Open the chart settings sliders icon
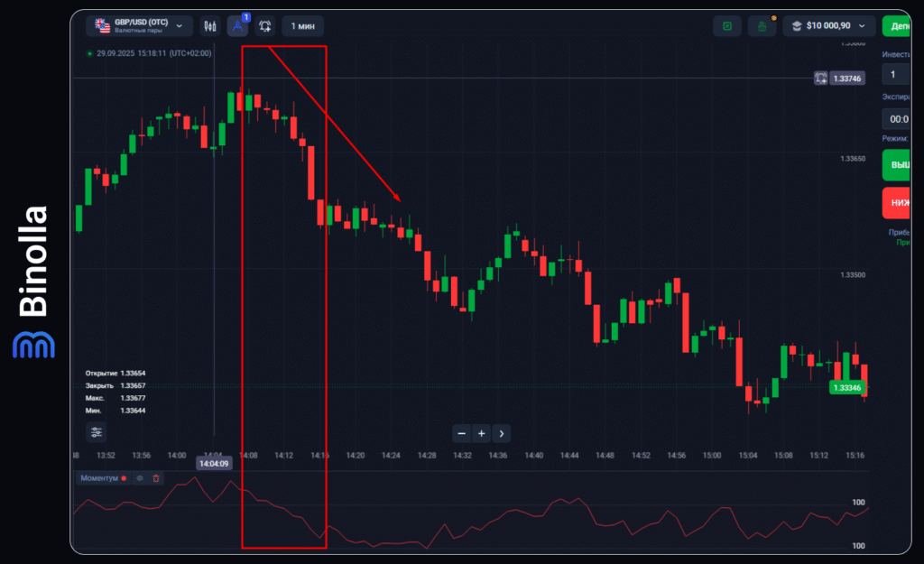Screen dimensions: 924x564 (97, 432)
